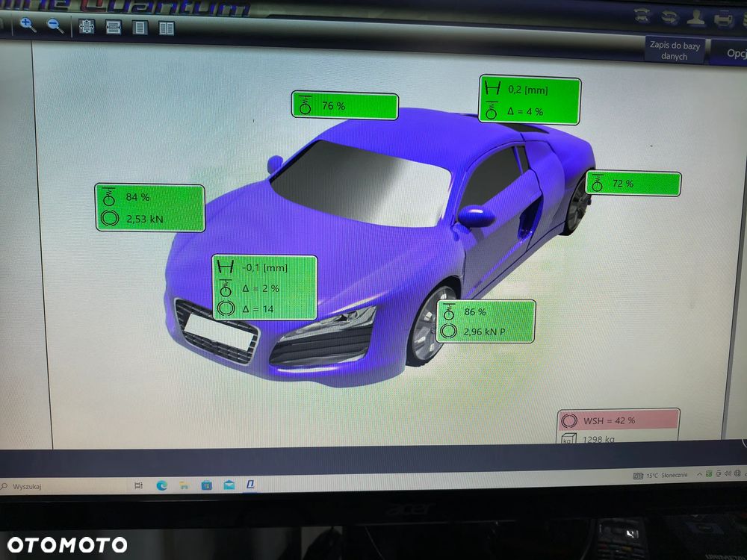Expand the hidden system tray icons chevron

click(699, 474)
